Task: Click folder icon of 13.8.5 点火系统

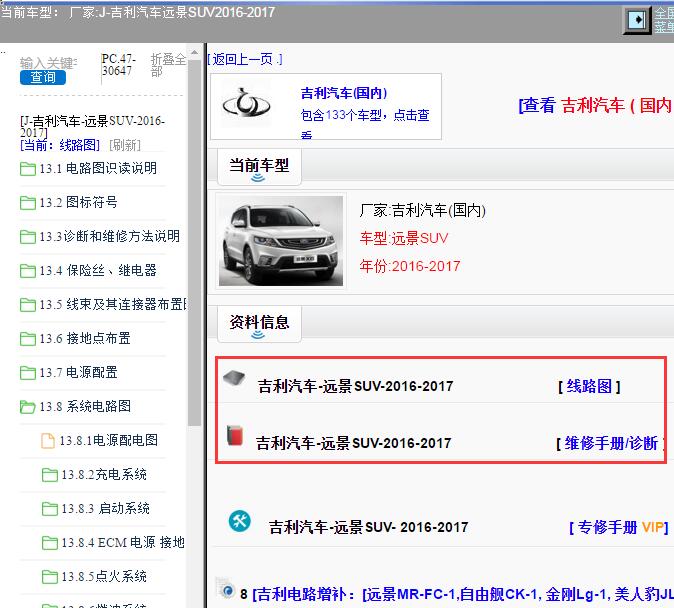Action: coord(50,577)
